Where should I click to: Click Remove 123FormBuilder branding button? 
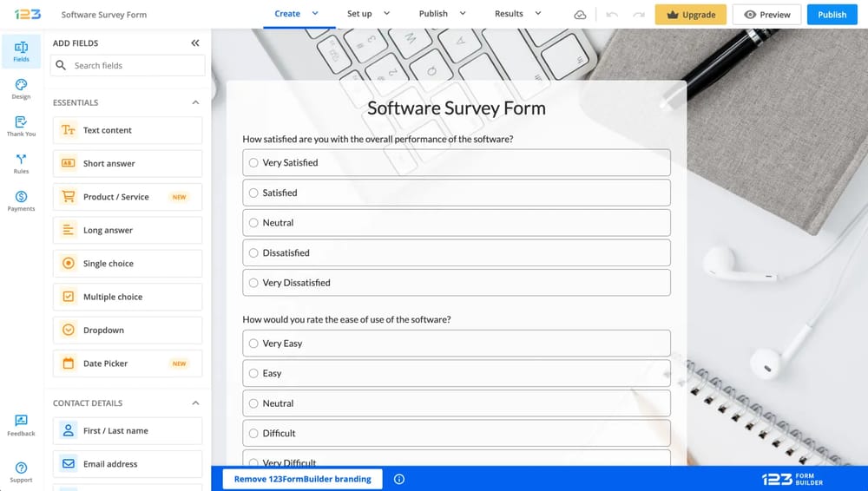coord(302,479)
